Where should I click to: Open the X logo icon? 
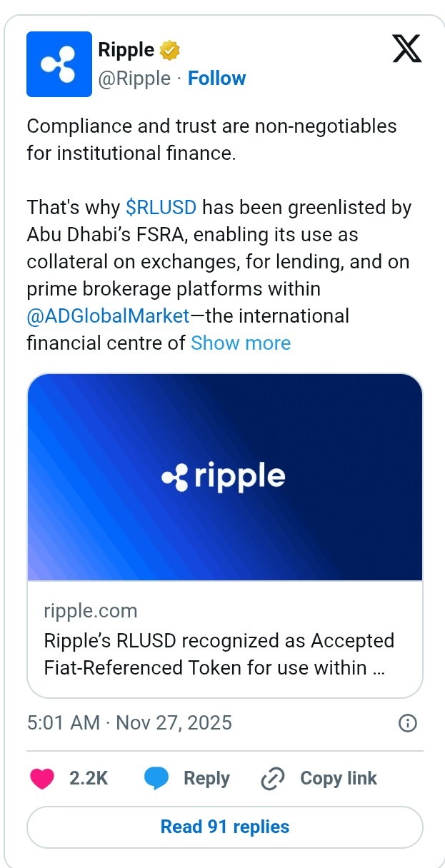(x=407, y=49)
